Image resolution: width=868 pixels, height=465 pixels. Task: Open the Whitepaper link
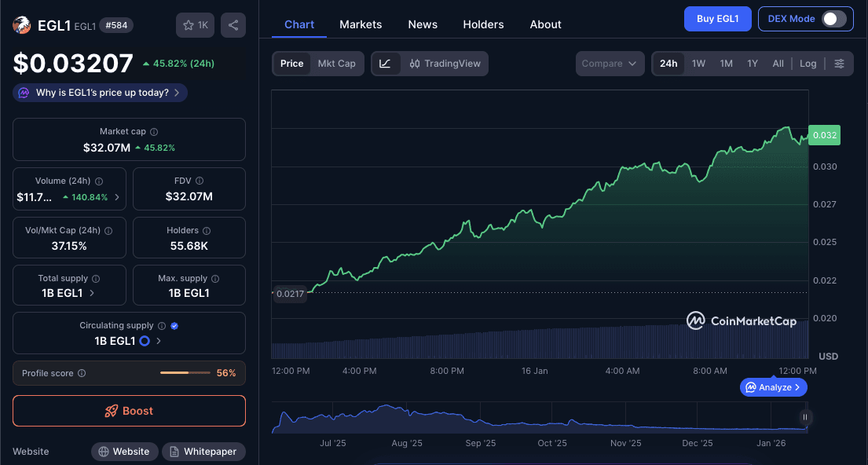[203, 451]
